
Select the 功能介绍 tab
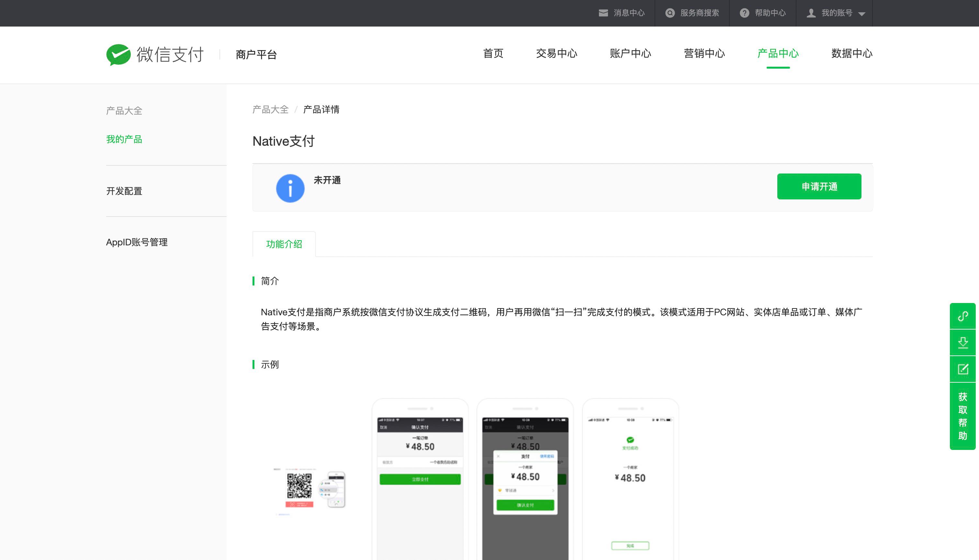(284, 244)
